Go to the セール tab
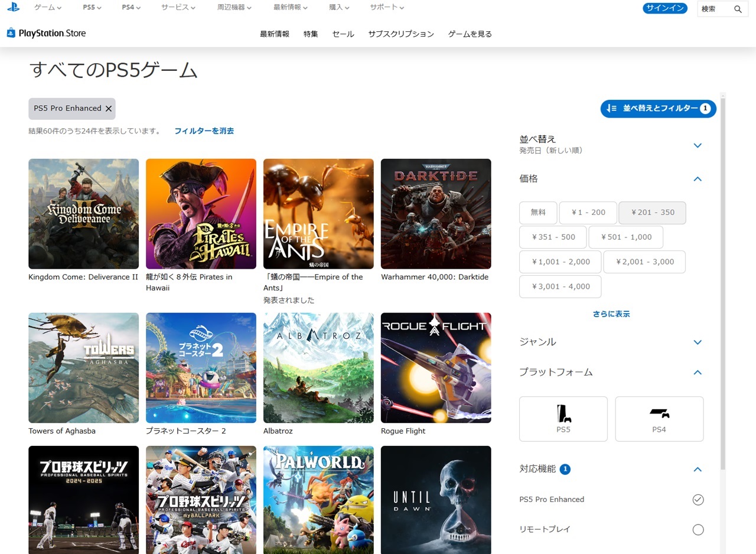756x554 pixels. click(x=343, y=34)
